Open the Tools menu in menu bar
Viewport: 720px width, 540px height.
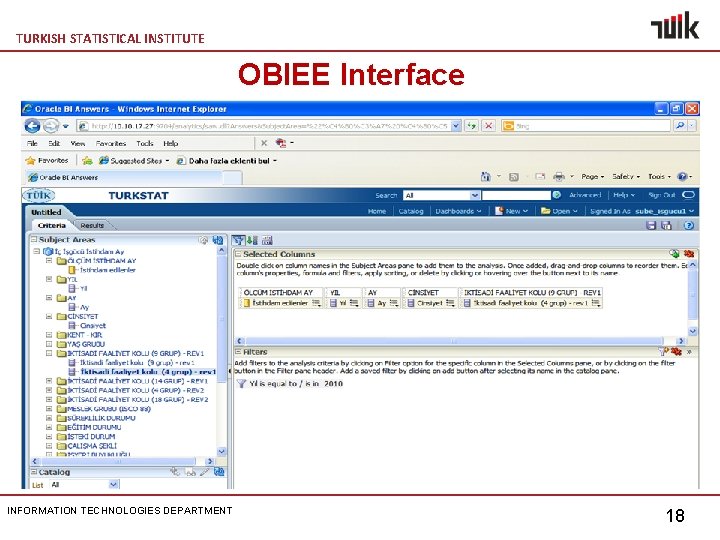point(145,143)
